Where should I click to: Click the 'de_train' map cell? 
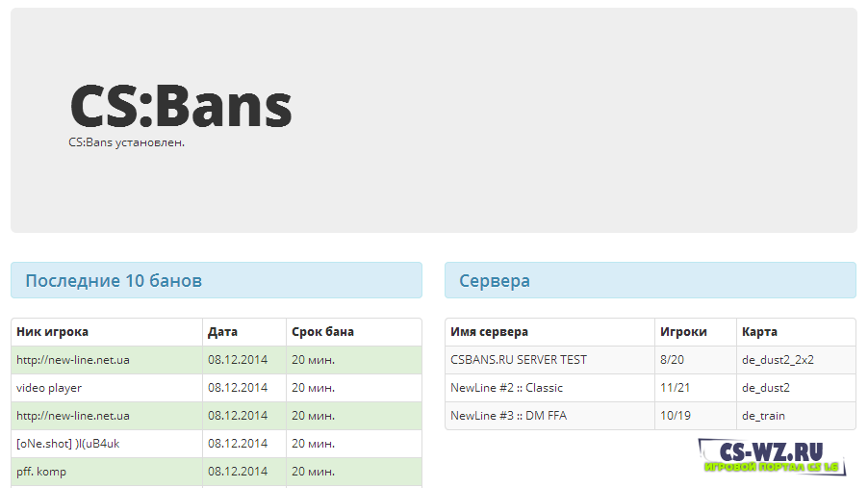796,416
